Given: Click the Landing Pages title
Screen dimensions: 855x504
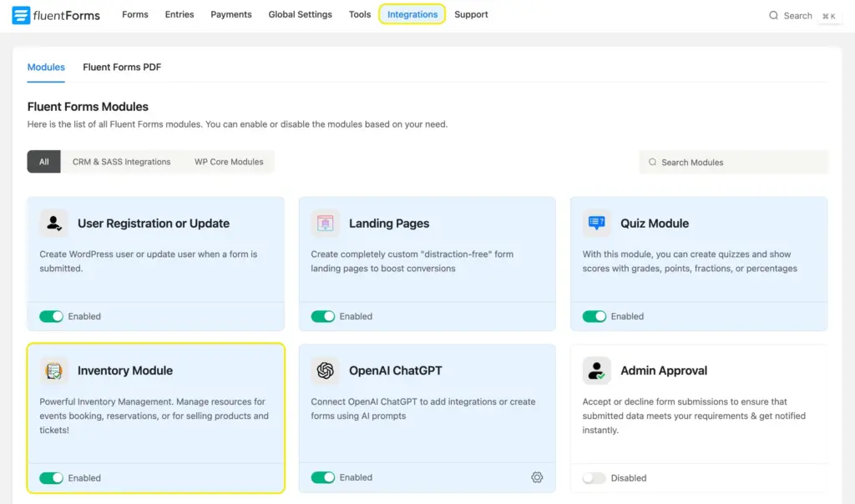Looking at the screenshot, I should 389,224.
